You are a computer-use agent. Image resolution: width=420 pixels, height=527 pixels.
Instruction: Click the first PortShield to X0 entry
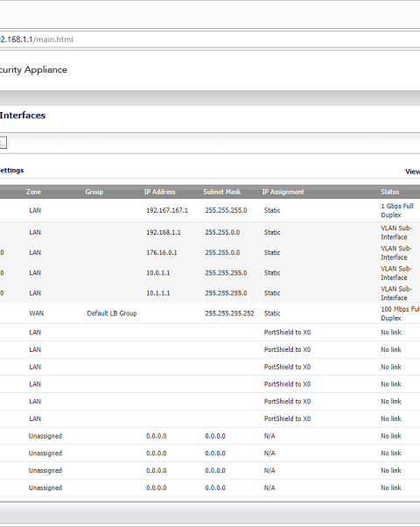[x=287, y=332]
